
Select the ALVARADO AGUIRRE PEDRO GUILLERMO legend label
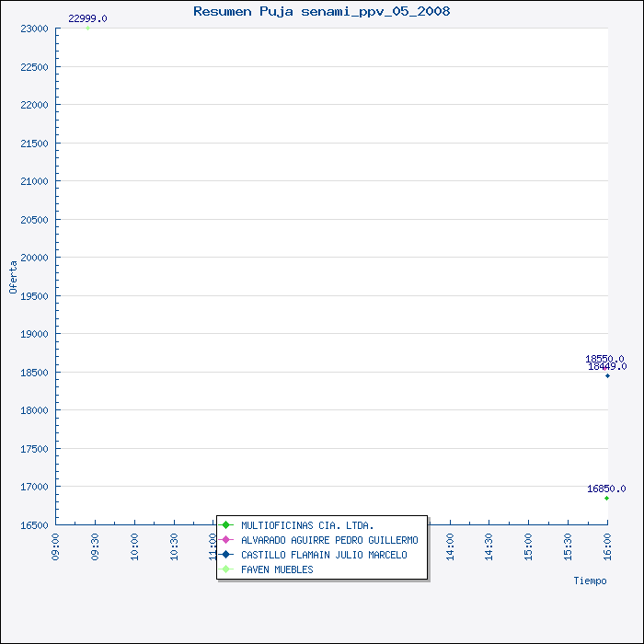[x=329, y=540]
